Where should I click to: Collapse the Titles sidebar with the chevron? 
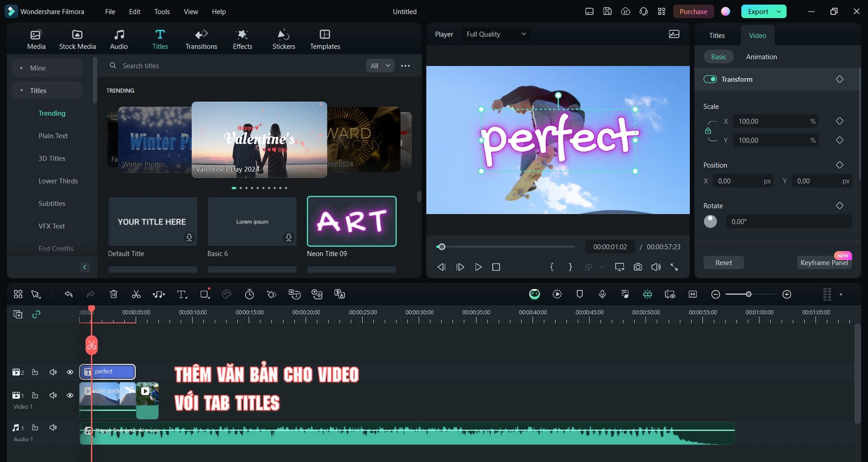[x=84, y=267]
